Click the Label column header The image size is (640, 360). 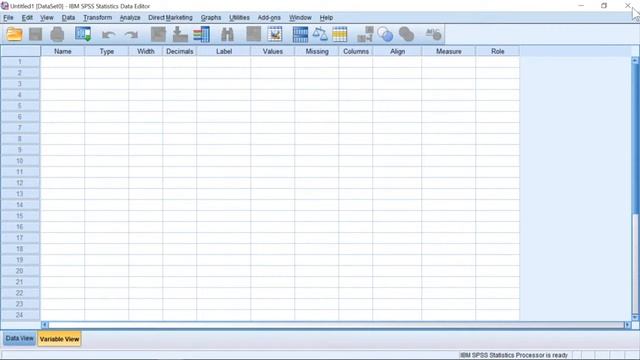(224, 51)
